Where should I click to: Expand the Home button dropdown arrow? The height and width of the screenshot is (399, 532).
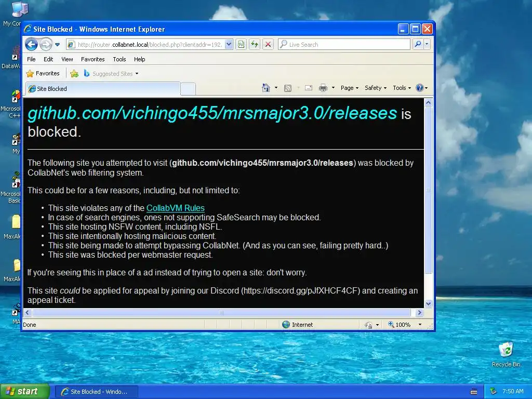(x=276, y=88)
